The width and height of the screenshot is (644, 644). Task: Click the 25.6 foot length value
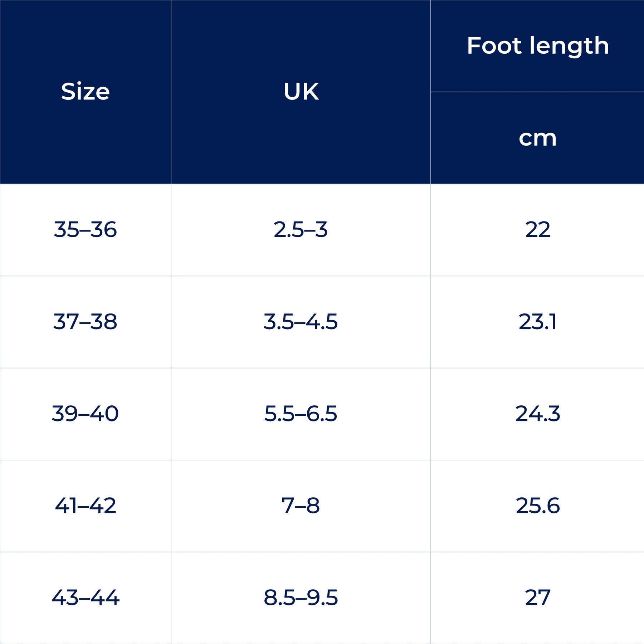(x=537, y=506)
